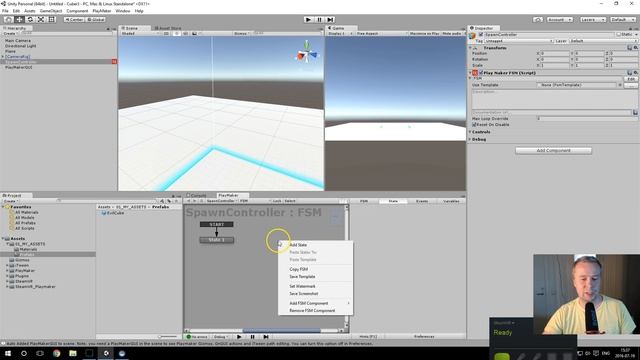Open the Layers dropdown
The height and width of the screenshot is (360, 640).
[592, 20]
